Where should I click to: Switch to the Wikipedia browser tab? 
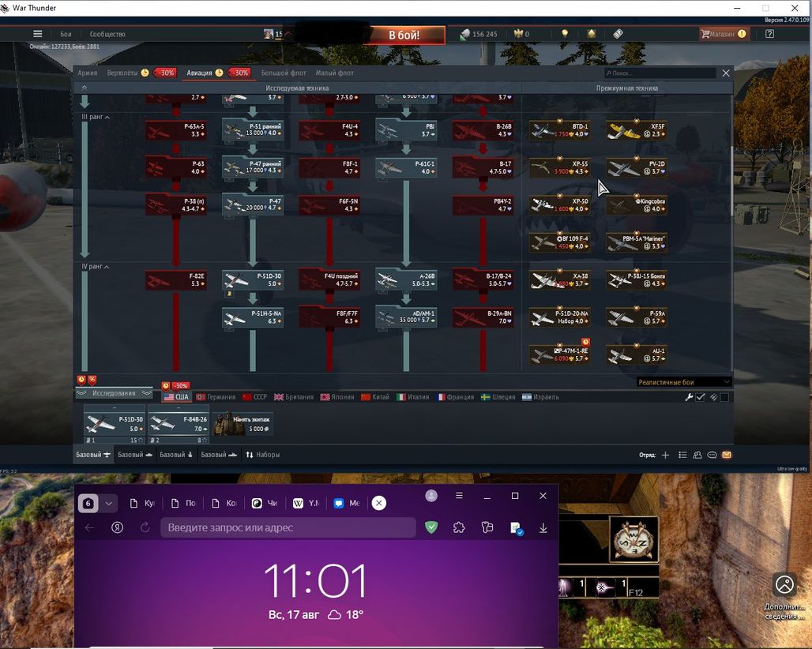coord(306,503)
